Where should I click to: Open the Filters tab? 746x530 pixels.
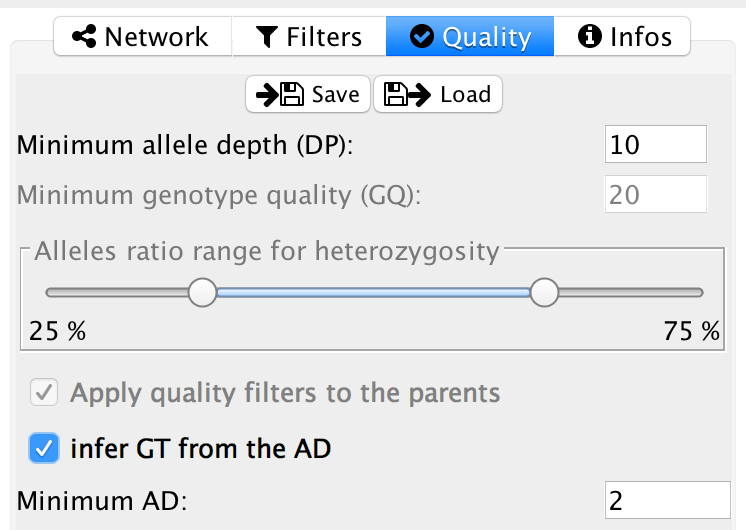tap(310, 38)
